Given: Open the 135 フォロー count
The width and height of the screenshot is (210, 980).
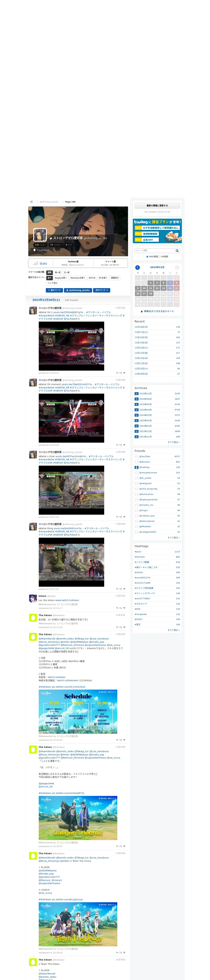Looking at the screenshot, I should coord(40,245).
